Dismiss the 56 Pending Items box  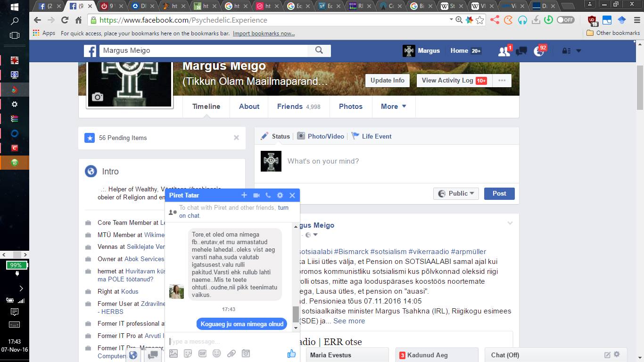(x=236, y=138)
